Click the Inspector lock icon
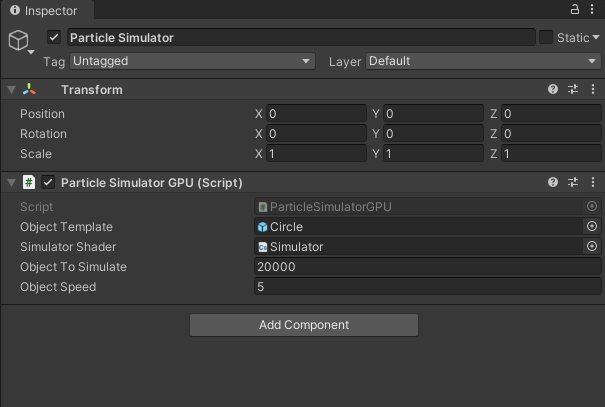Image resolution: width=605 pixels, height=407 pixels. 574,9
